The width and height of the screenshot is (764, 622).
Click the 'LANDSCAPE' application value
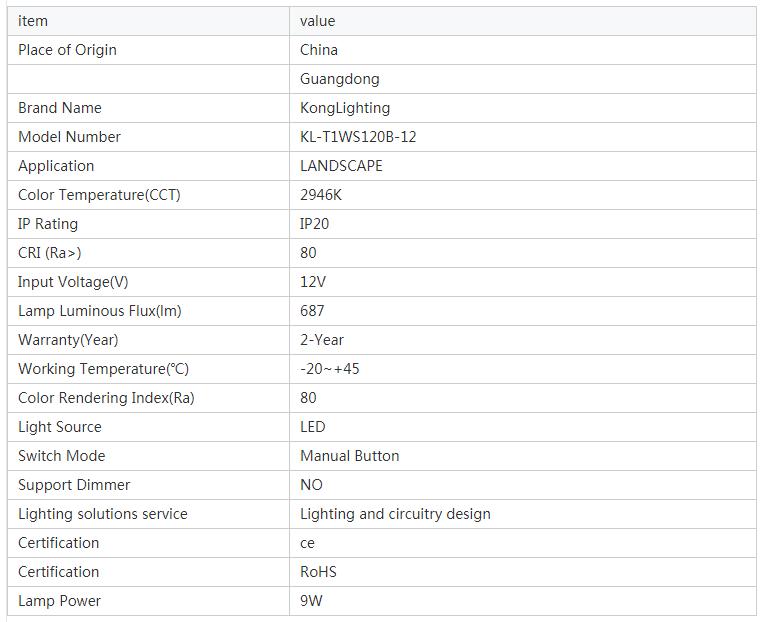341,166
